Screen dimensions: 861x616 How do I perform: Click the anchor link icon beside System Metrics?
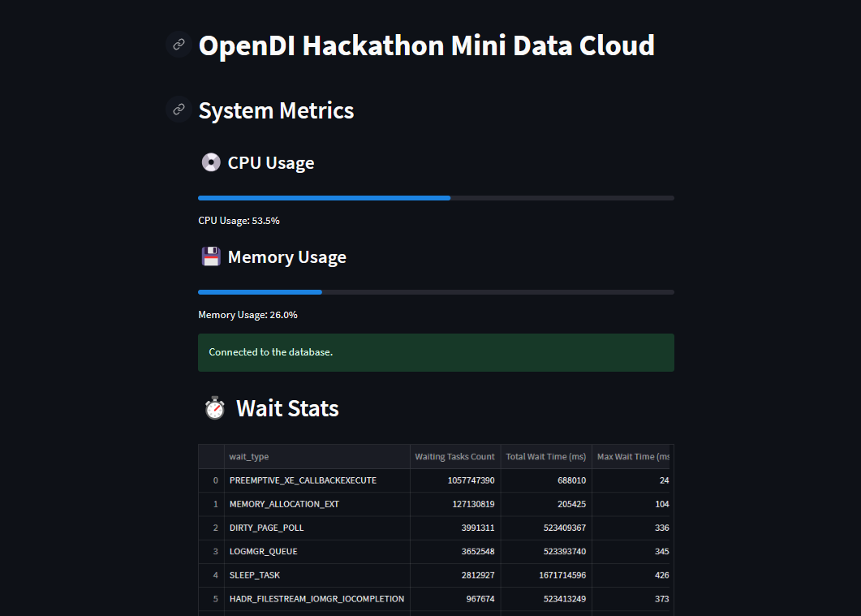[x=179, y=110]
